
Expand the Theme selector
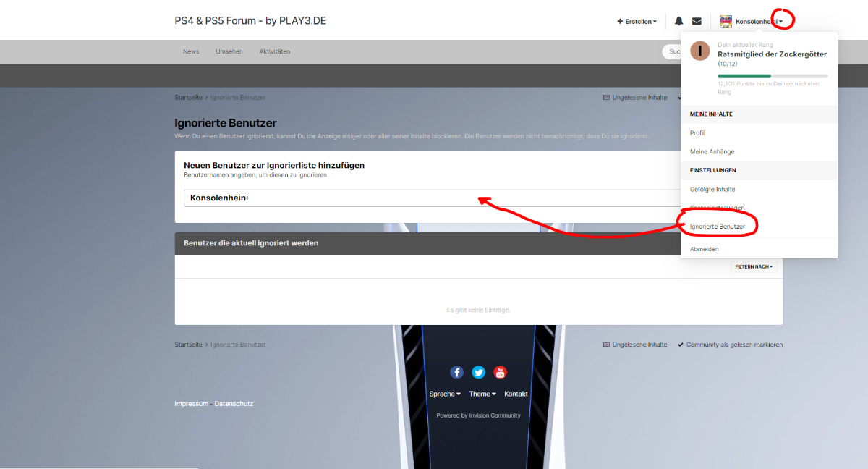click(482, 394)
